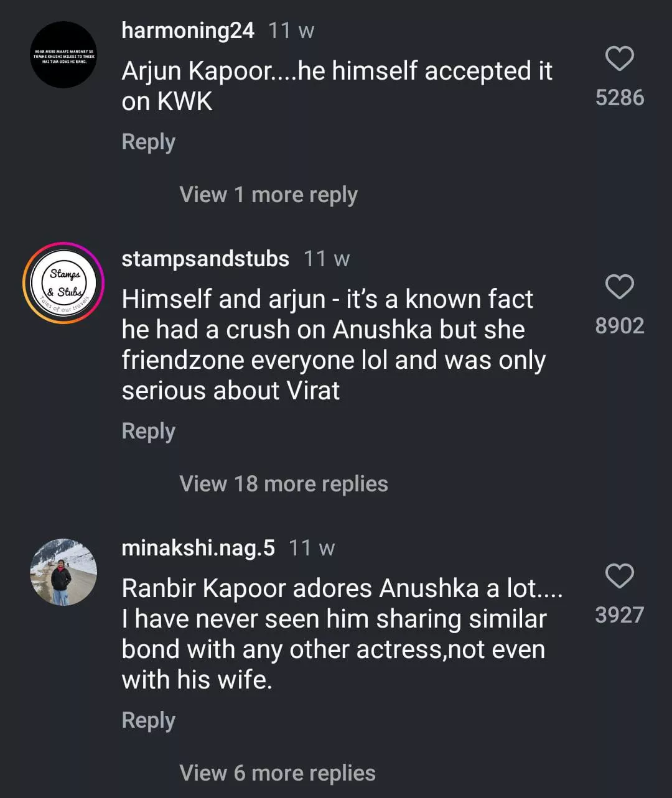
Task: Reply to minakshi.nag.5's comment
Action: coord(148,720)
